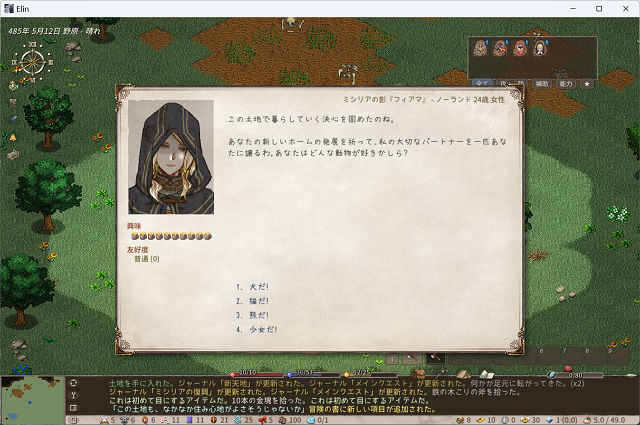Click the wrench icon beside message log
The width and height of the screenshot is (640, 425).
point(73,395)
